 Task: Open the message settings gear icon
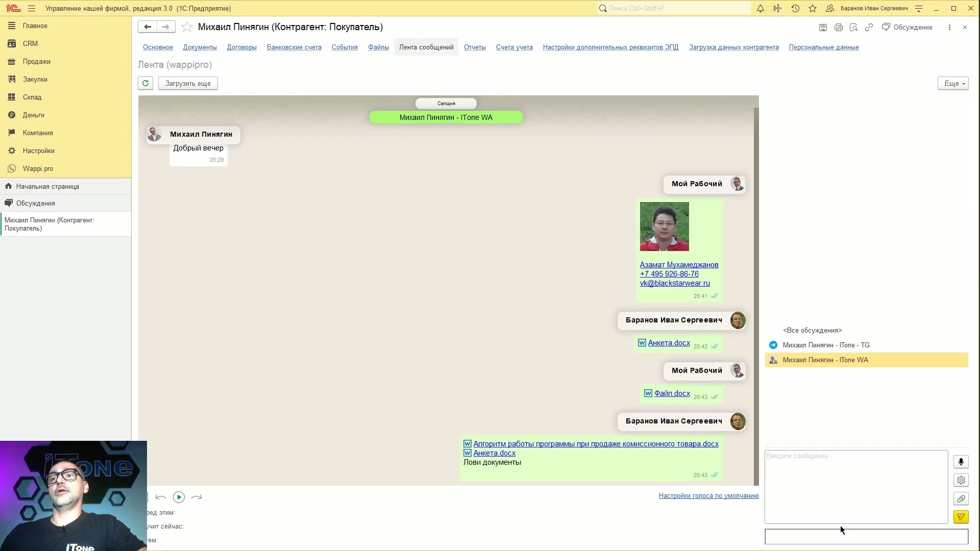tap(961, 480)
